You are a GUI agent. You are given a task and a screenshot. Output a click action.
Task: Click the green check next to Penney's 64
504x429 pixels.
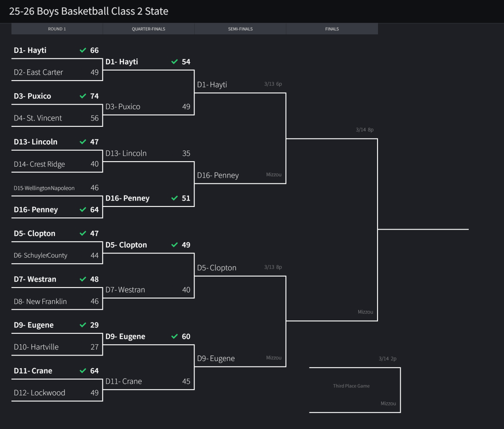tap(83, 210)
